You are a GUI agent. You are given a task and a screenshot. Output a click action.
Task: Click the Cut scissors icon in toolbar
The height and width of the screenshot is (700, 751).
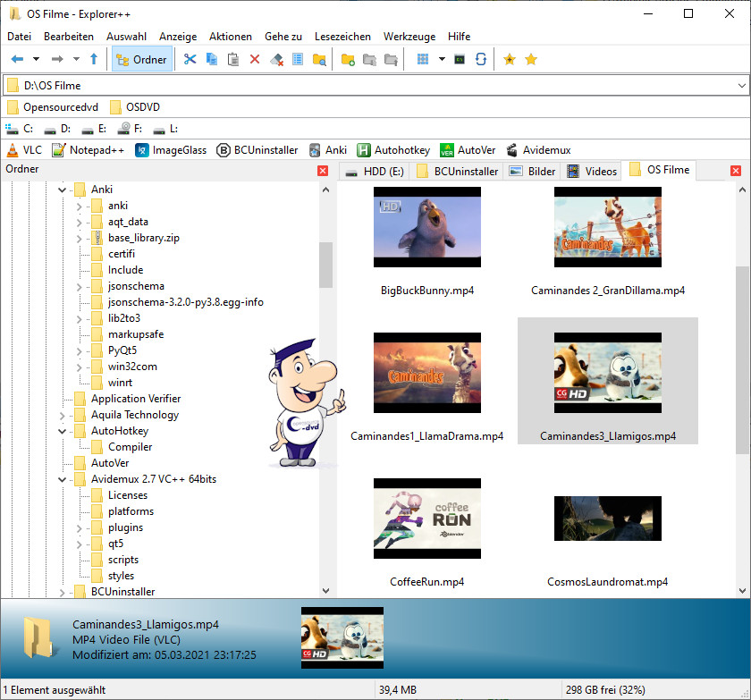coord(190,59)
